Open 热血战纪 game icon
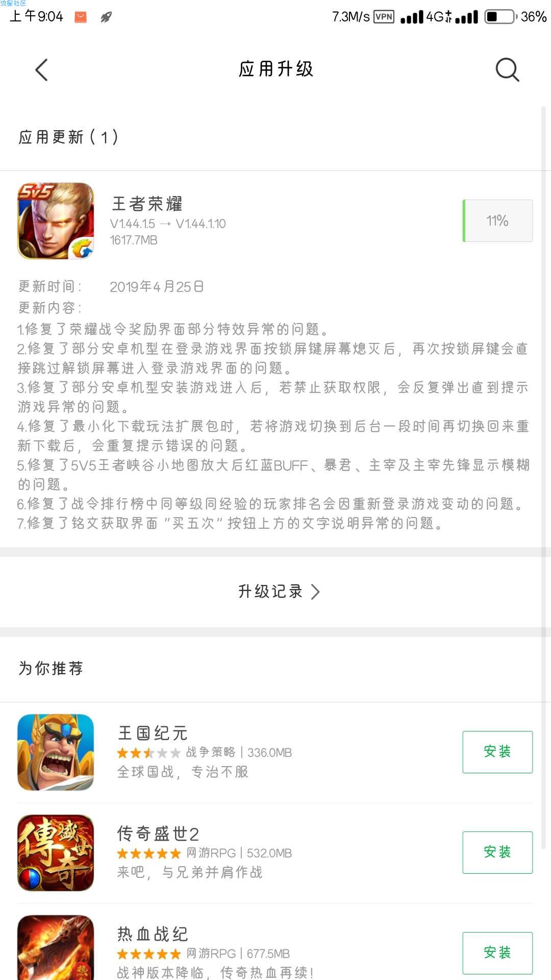This screenshot has width=551, height=980. (x=56, y=948)
